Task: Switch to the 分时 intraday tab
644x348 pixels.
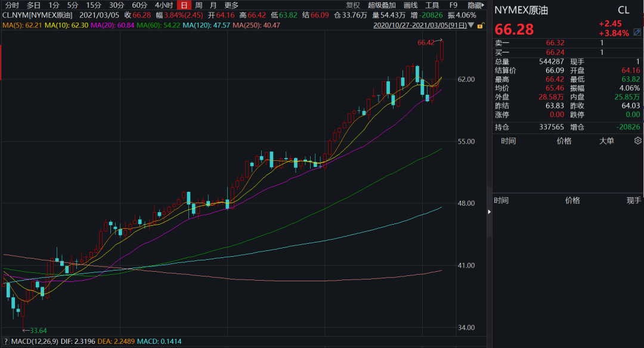Action: click(12, 5)
